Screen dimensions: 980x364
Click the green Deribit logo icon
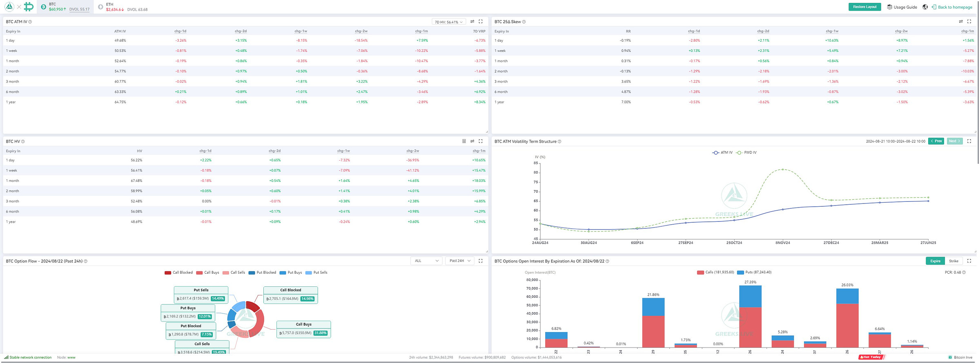pos(29,7)
